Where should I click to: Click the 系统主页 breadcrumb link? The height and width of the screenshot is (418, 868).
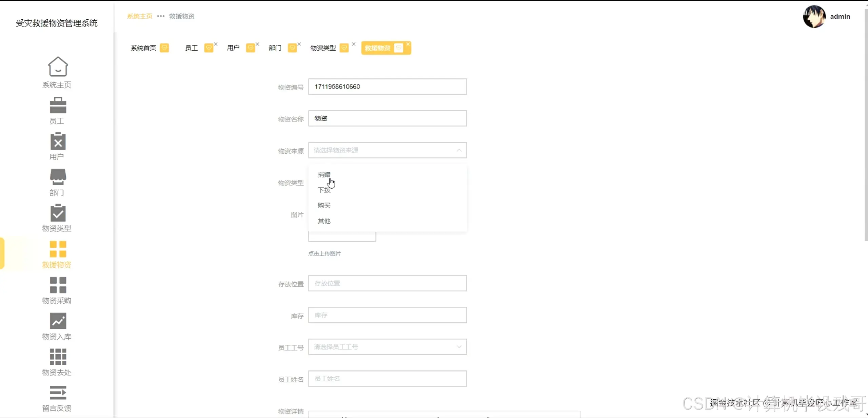[x=139, y=16]
